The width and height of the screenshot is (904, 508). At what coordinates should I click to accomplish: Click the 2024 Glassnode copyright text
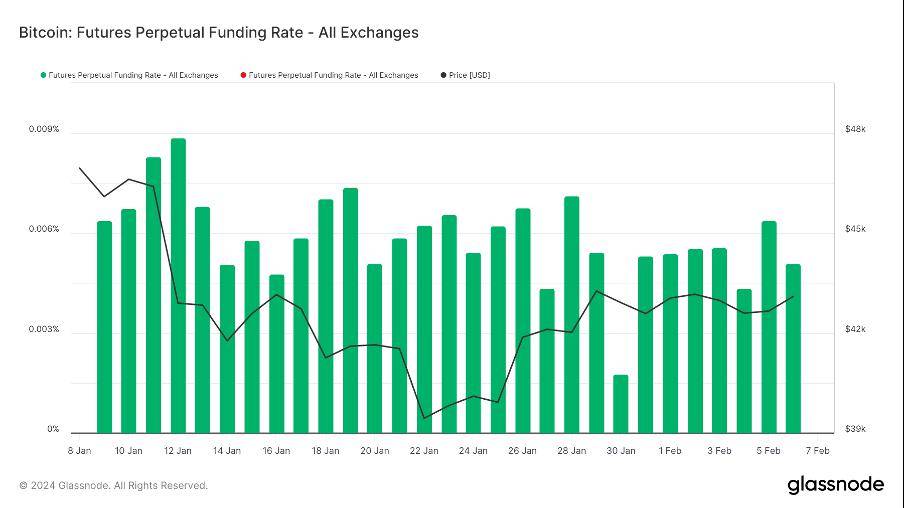pyautogui.click(x=114, y=486)
